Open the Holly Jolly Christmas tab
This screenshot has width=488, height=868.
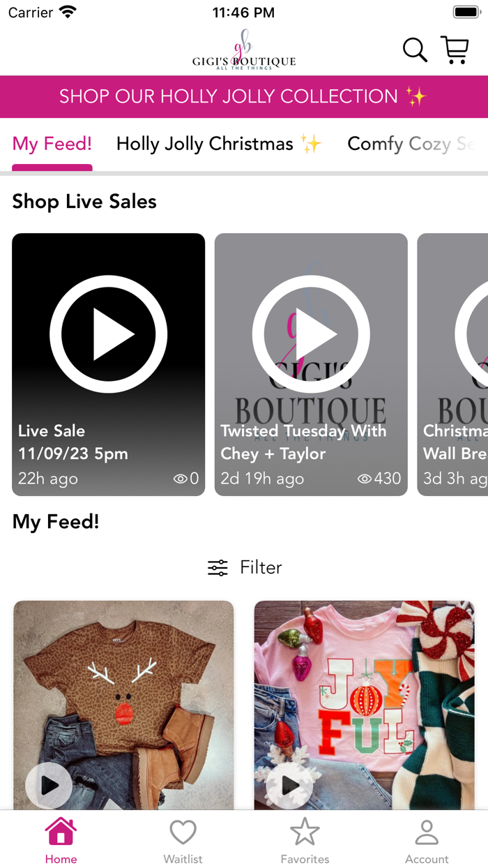tap(220, 144)
